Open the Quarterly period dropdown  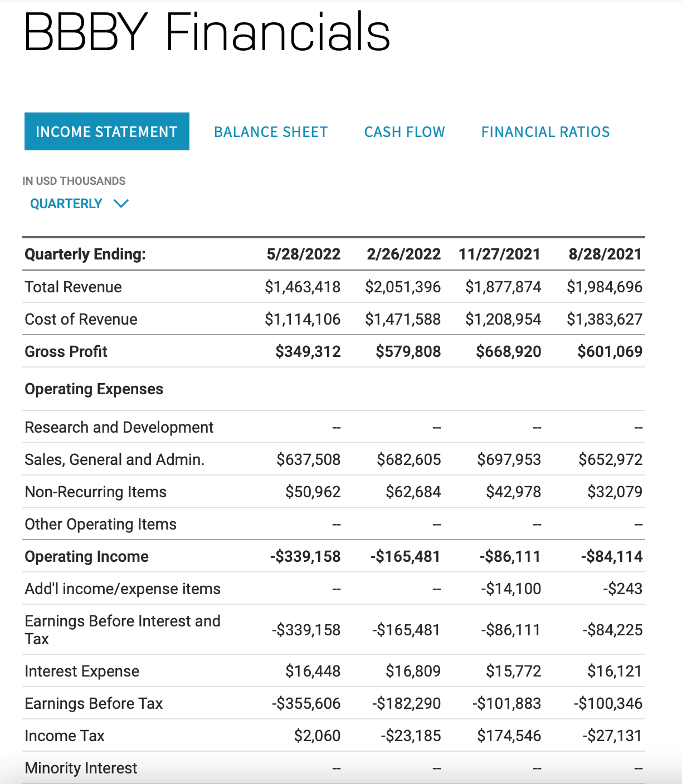66,204
